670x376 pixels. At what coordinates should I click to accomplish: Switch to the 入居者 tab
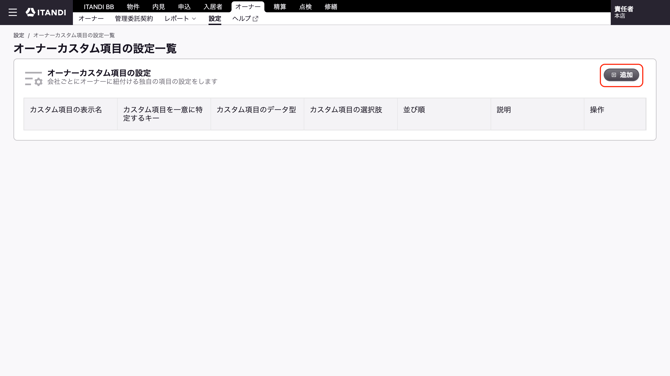click(213, 7)
